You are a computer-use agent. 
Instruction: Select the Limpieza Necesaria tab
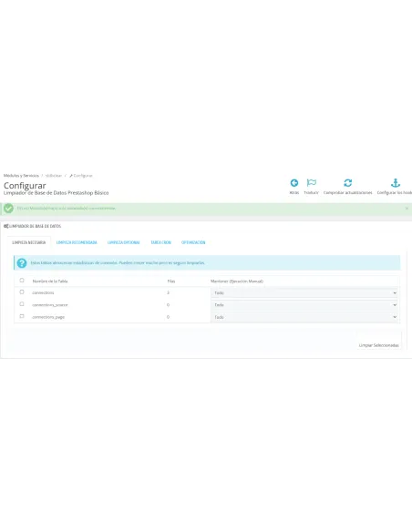[29, 242]
